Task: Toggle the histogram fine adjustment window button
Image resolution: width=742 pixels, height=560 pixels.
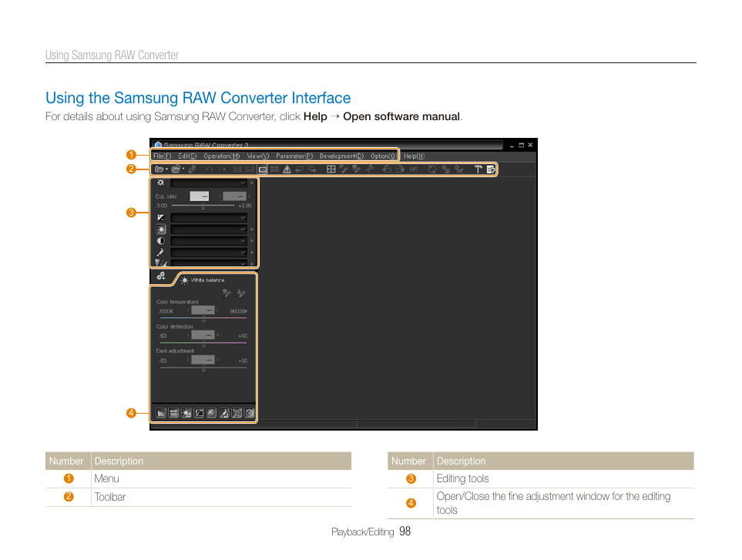Action: 161,414
